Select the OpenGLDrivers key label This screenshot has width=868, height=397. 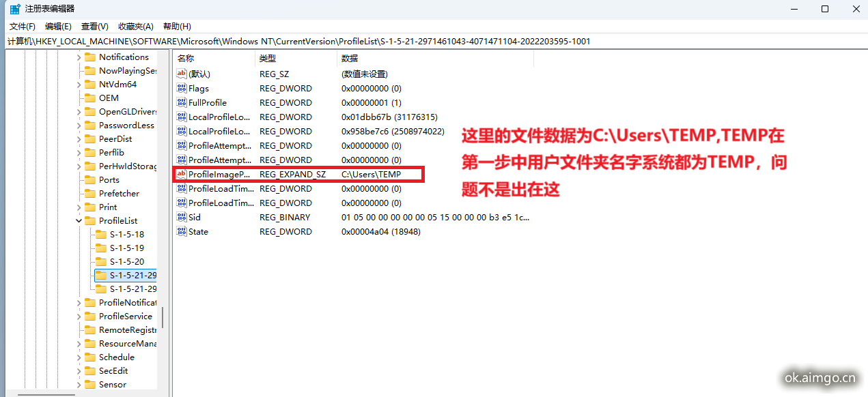coord(128,112)
